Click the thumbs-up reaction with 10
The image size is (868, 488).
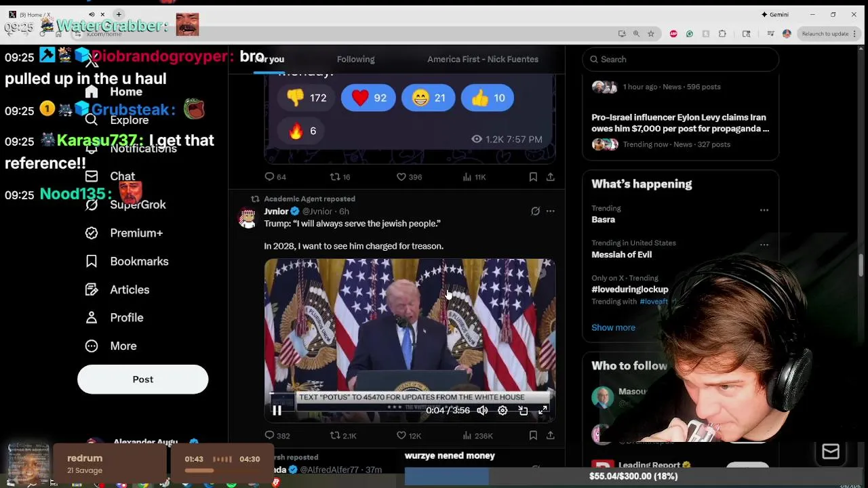(x=487, y=98)
